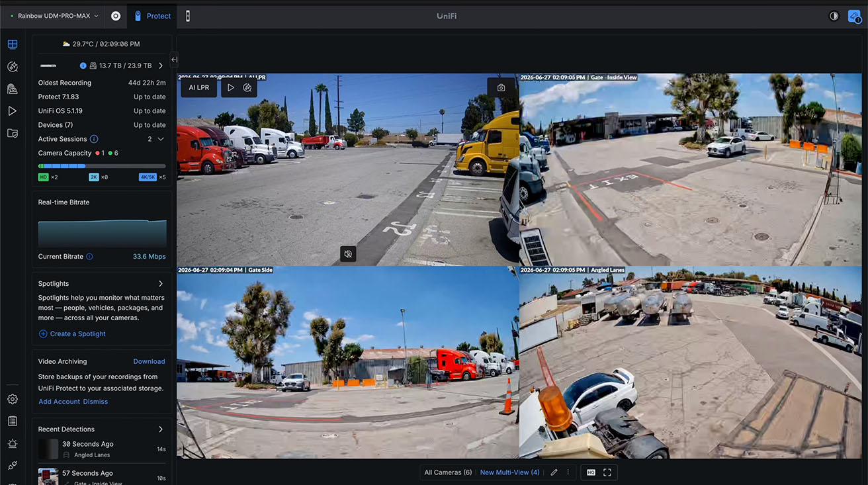Click the weather and time header
Screen dimensions: 868x485
click(x=101, y=44)
